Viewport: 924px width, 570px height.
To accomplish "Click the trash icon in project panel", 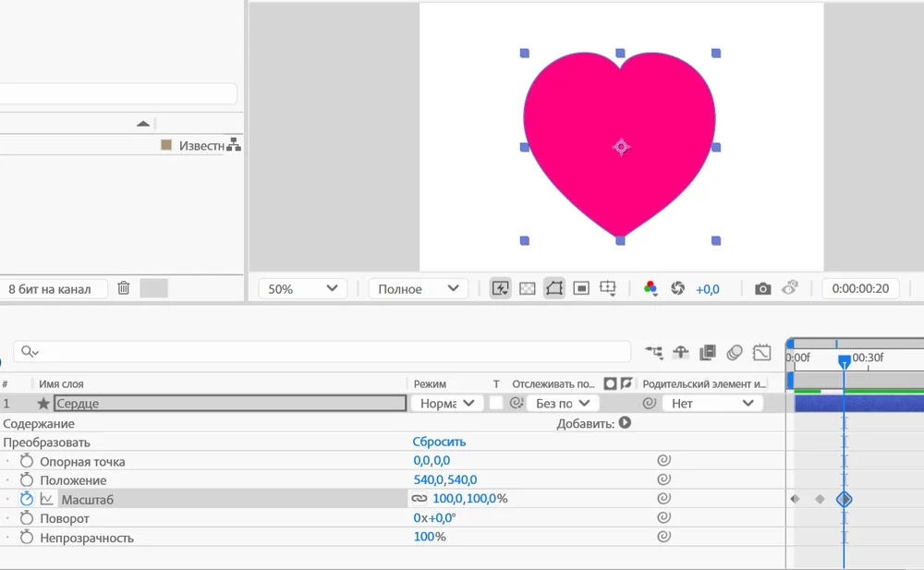I will point(124,288).
